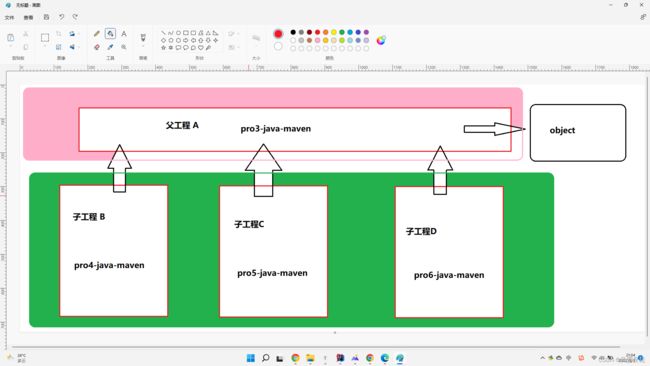Image resolution: width=650 pixels, height=366 pixels.
Task: Choose the Diamond shape
Action: (163, 40)
